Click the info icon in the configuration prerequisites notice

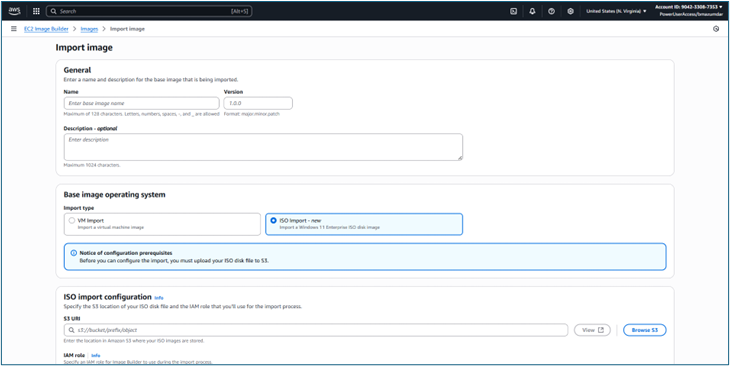74,253
